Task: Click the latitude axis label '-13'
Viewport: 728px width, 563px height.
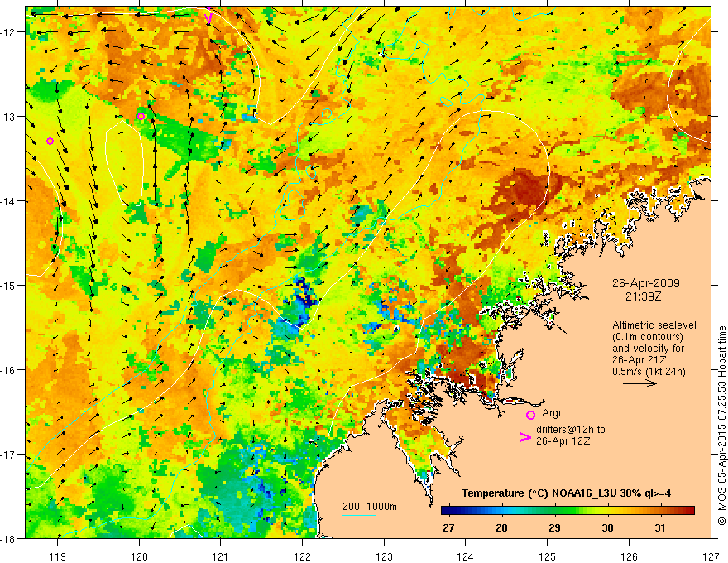Action: [9, 117]
